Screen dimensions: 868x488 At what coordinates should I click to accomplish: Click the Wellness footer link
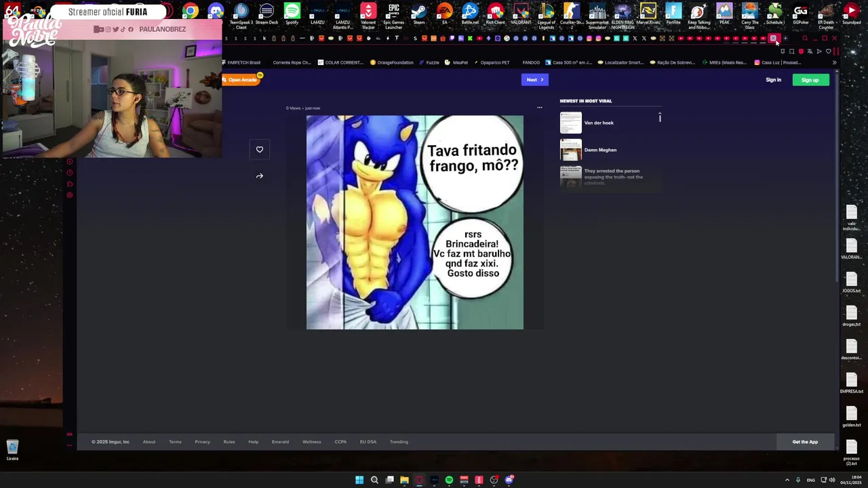312,442
